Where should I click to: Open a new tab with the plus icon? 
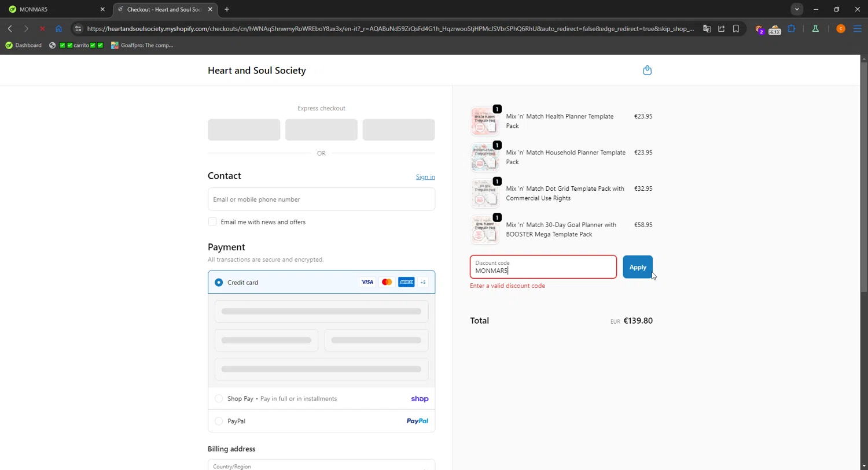coord(227,9)
